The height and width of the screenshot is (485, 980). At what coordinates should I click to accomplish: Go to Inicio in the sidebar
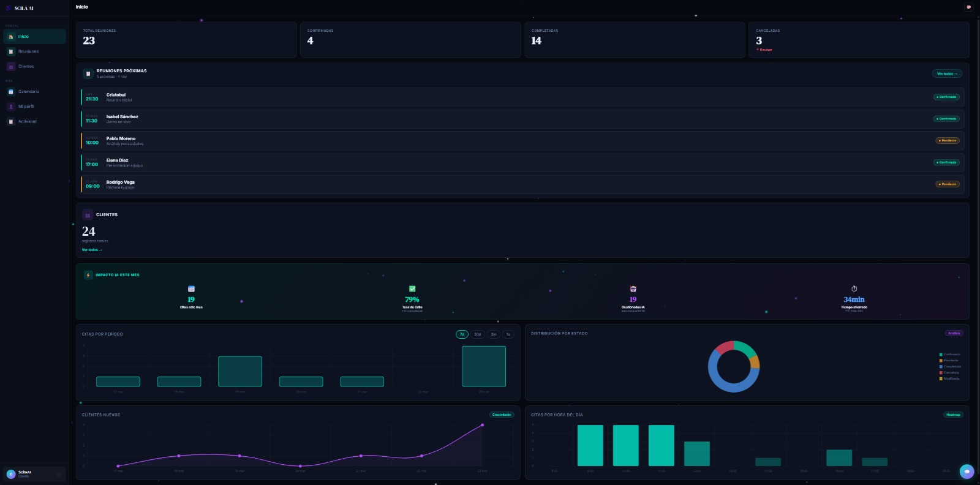(34, 37)
